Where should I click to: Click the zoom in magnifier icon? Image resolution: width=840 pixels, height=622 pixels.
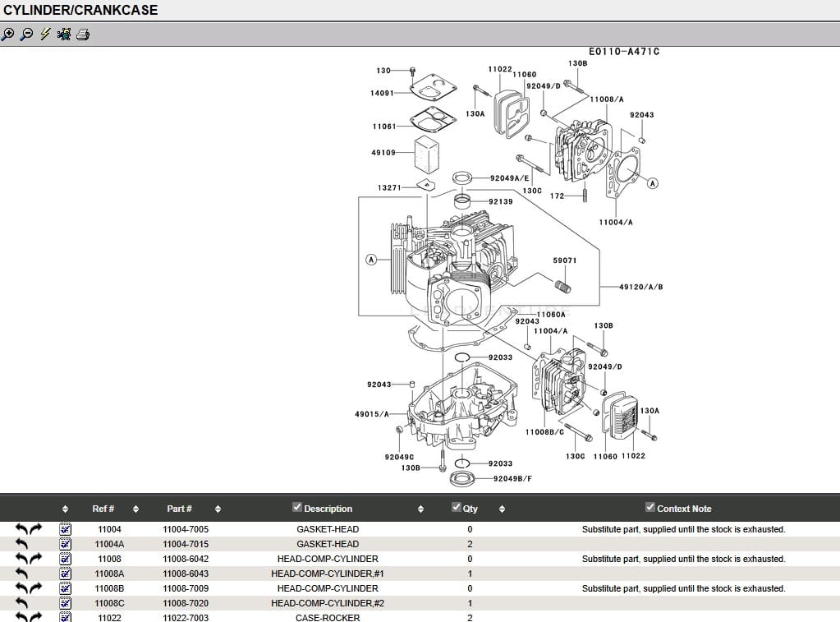point(8,35)
